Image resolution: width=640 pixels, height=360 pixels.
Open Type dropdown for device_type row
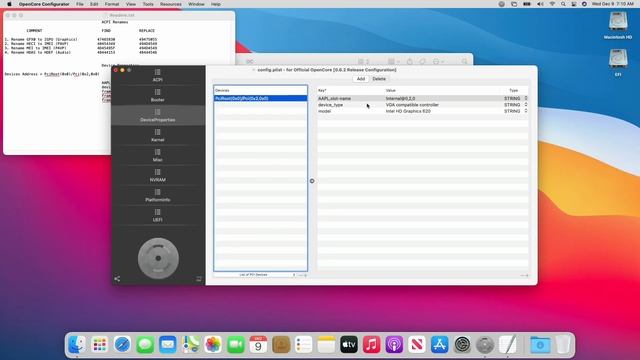click(526, 105)
